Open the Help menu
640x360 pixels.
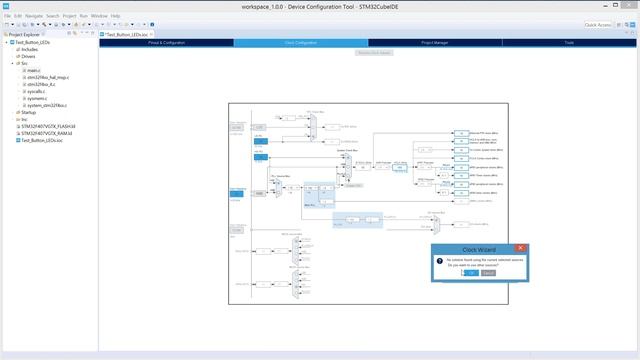tap(116, 16)
